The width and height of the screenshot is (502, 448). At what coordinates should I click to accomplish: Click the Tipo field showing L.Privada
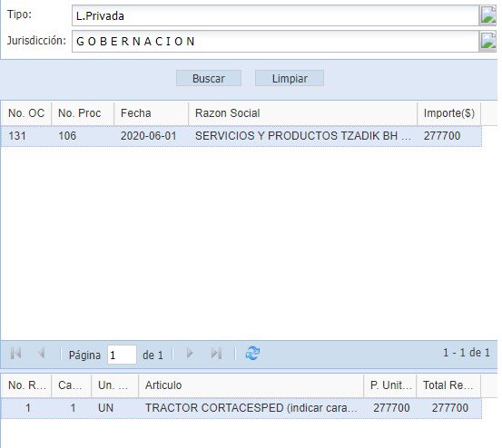point(275,15)
